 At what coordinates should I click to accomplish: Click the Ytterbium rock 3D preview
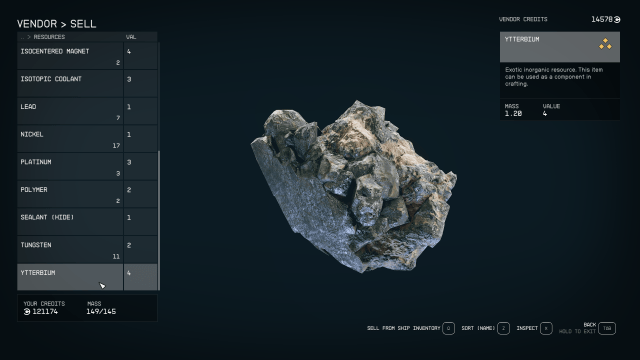click(x=353, y=186)
